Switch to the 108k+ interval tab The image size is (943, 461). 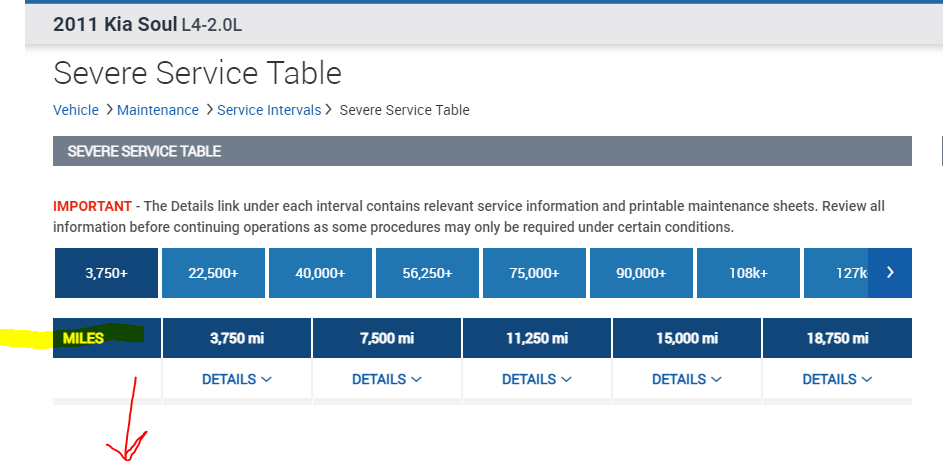point(748,272)
